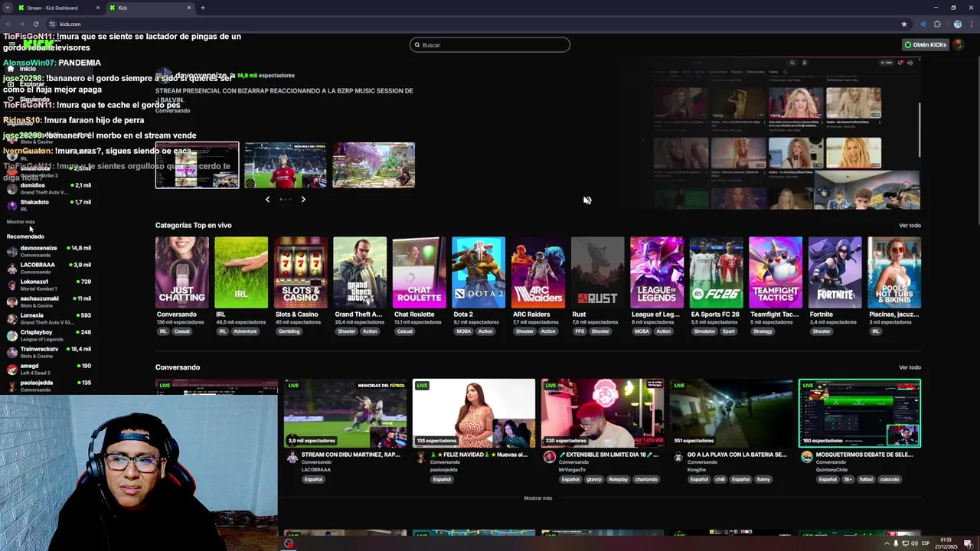This screenshot has width=980, height=551.
Task: Reload the page
Action: (35, 24)
